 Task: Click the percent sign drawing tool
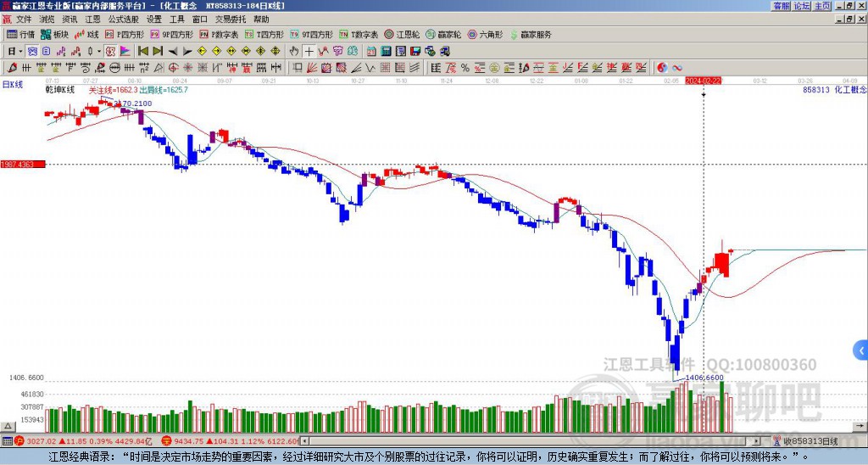[465, 68]
